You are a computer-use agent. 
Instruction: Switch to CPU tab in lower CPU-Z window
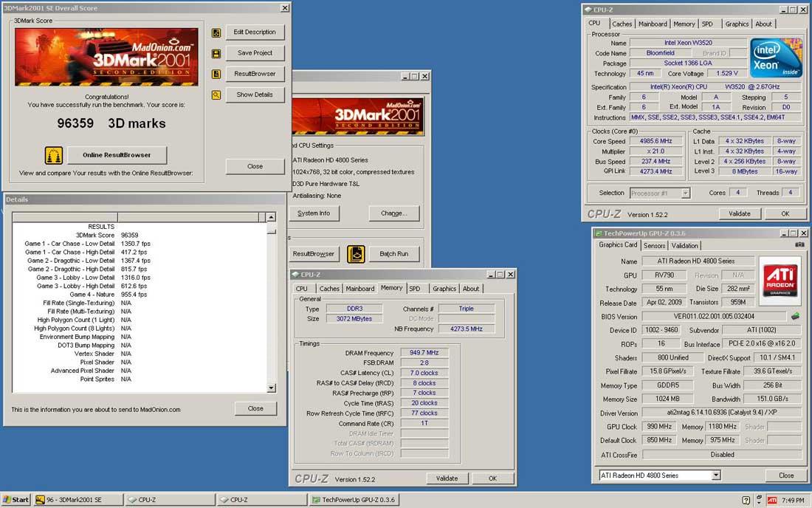click(302, 289)
